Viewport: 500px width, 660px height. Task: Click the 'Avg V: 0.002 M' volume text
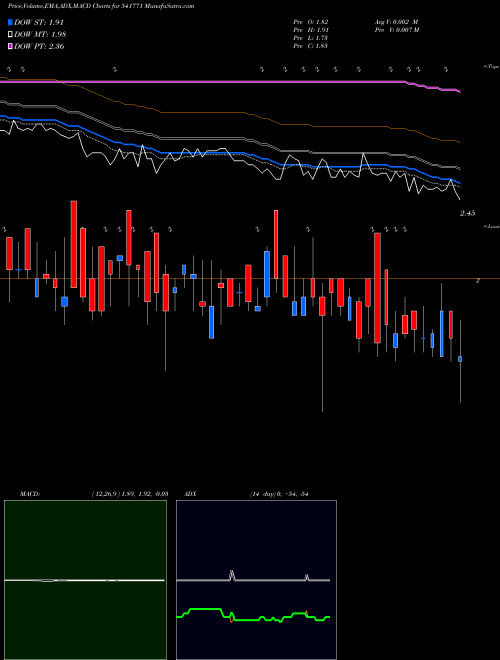point(396,22)
